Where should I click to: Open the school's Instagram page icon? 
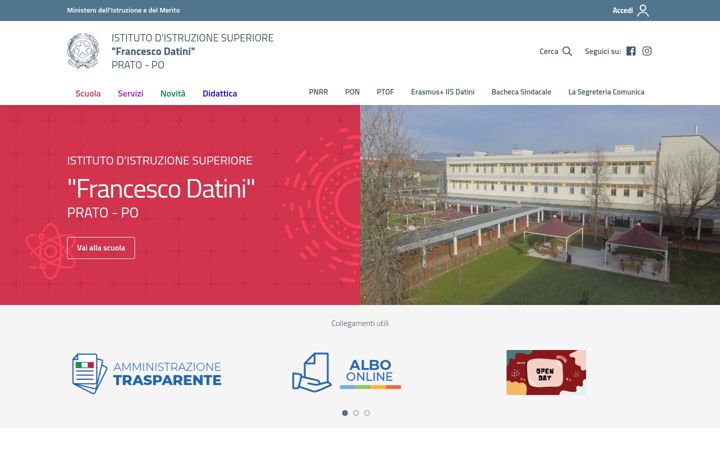click(x=647, y=51)
